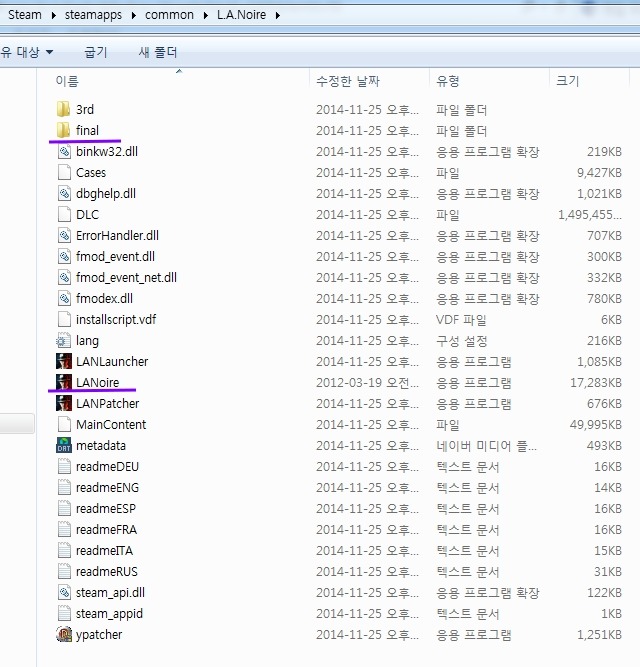Select the steam_appid text file icon

[64, 613]
